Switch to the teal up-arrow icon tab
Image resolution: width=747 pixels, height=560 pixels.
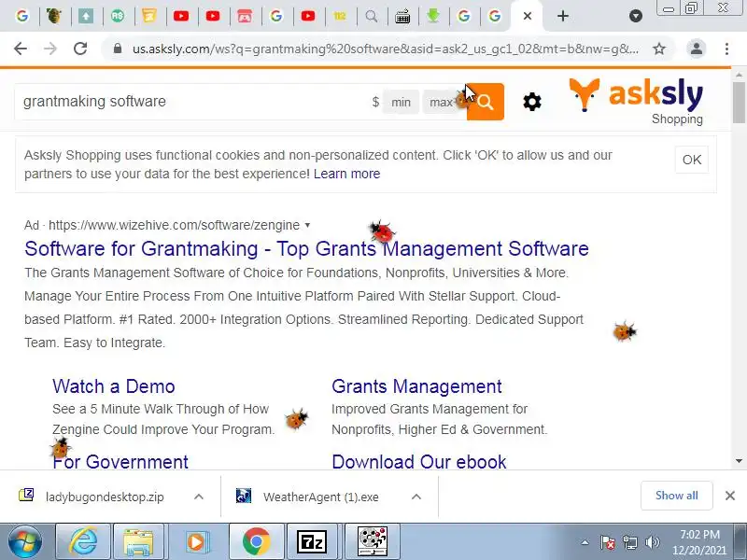coord(86,16)
